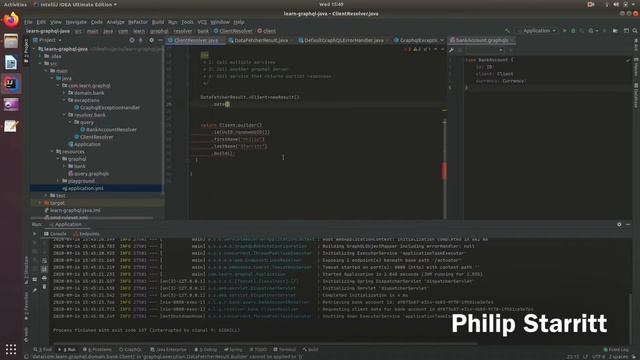The image size is (640, 360).
Task: Open the Refactor menu
Action: pyautogui.click(x=138, y=22)
